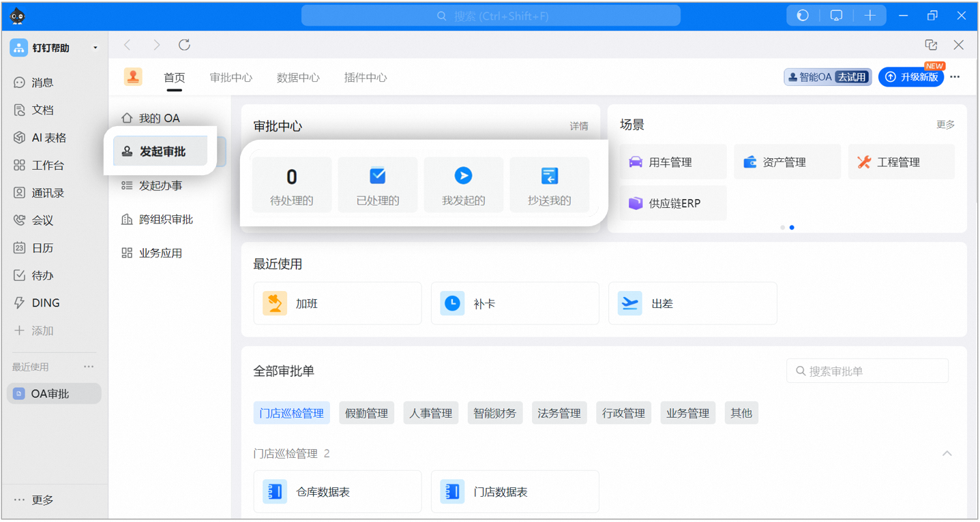Open AI 表格 in the sidebar
980x522 pixels.
pos(48,138)
